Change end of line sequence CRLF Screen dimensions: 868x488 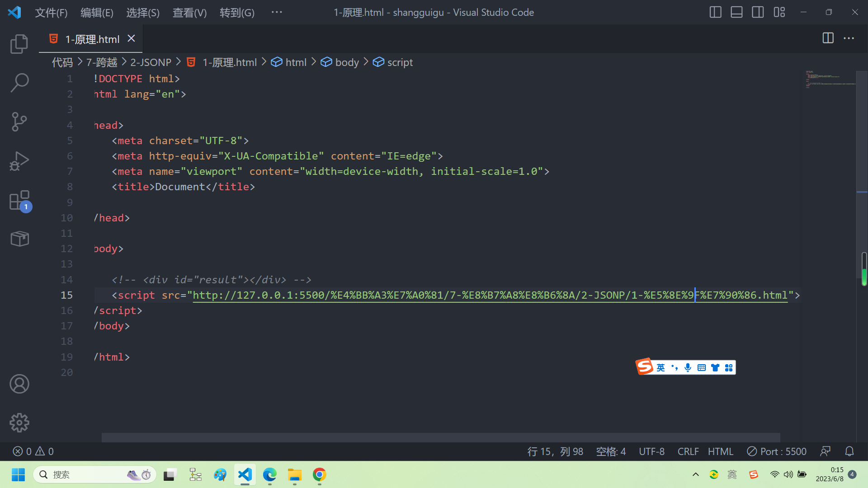pos(688,451)
